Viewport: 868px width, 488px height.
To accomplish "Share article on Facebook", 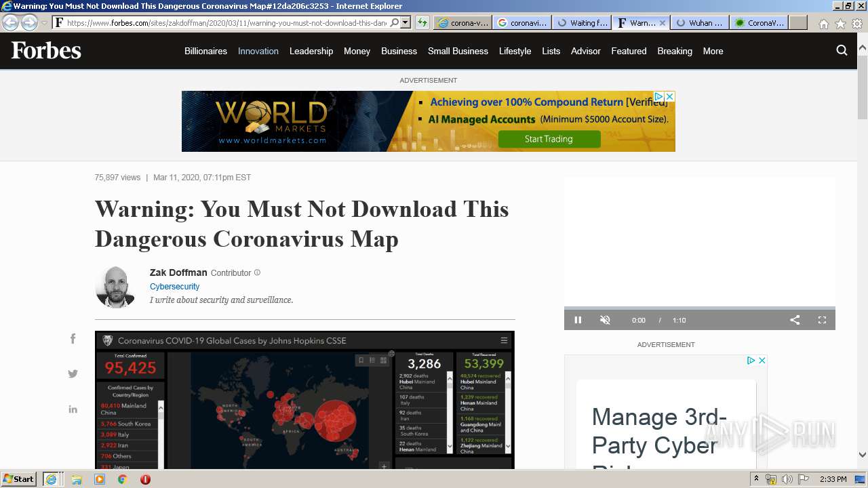I will pyautogui.click(x=73, y=339).
